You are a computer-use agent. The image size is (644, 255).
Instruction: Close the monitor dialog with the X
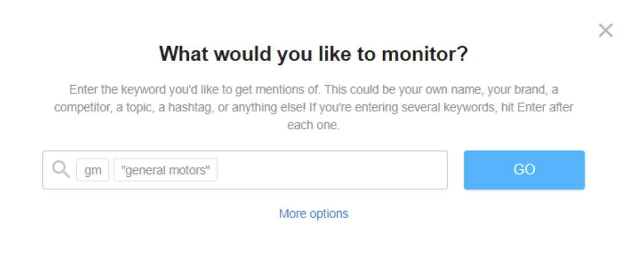[x=605, y=31]
